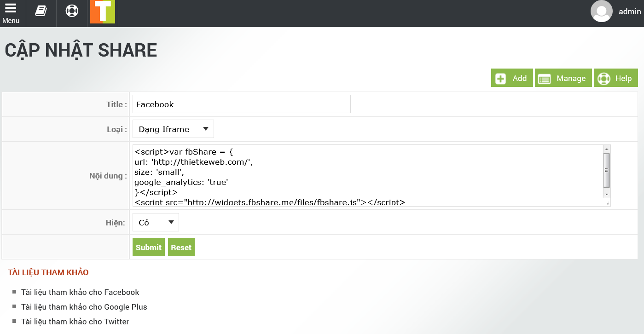Click the lifebuoy support icon in top bar
This screenshot has width=644, height=334.
click(72, 11)
